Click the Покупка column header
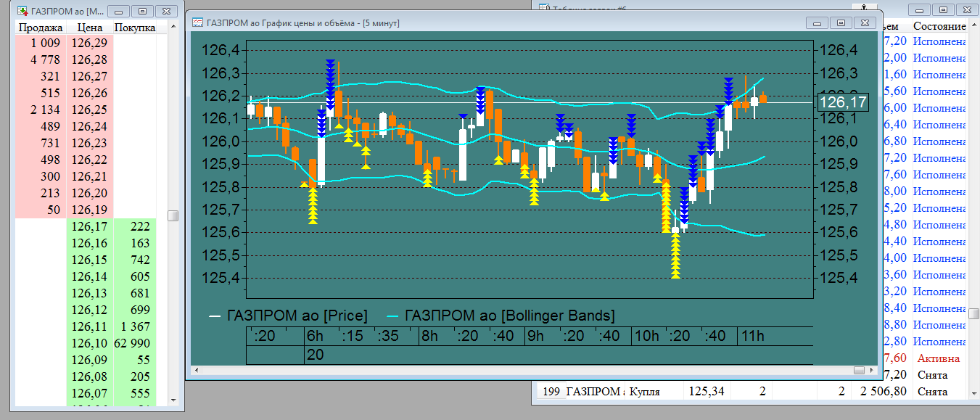The height and width of the screenshot is (420, 980). point(135,28)
